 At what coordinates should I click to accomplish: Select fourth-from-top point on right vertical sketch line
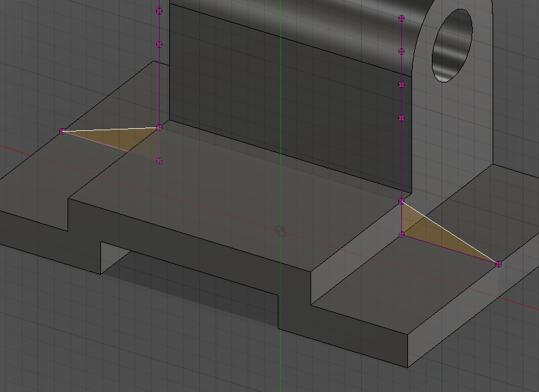pos(401,118)
